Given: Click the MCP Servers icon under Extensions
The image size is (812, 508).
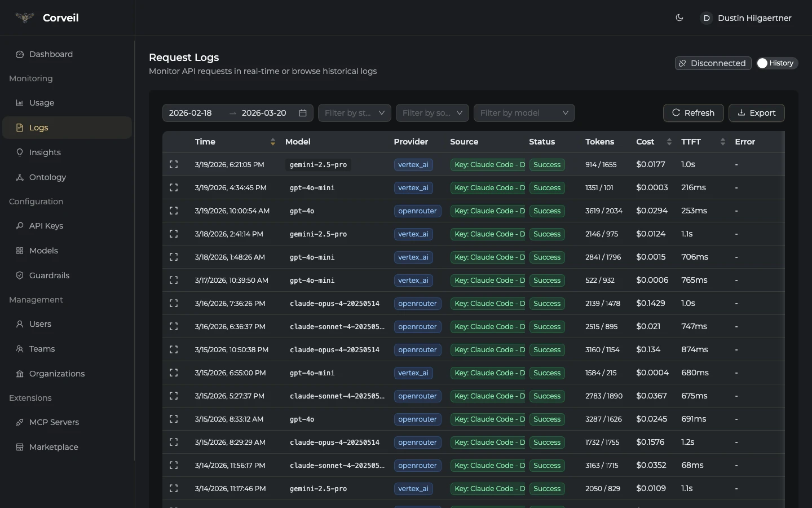Looking at the screenshot, I should tap(19, 422).
